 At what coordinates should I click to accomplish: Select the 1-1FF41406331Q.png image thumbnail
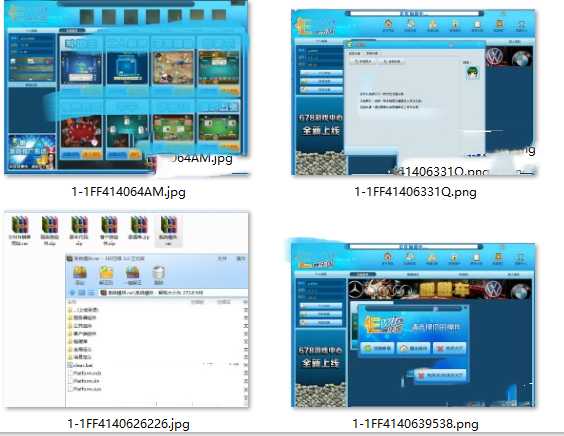pyautogui.click(x=413, y=92)
